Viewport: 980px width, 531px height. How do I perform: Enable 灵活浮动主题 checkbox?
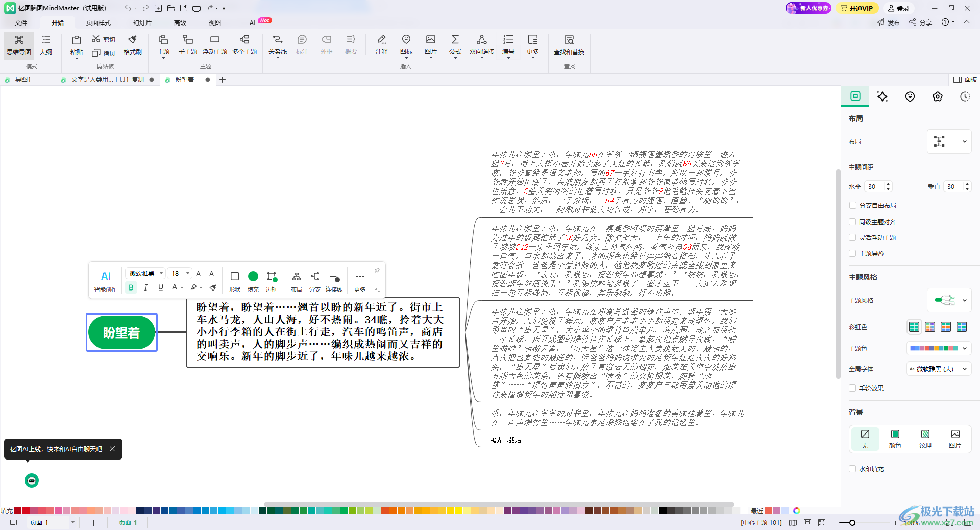852,237
